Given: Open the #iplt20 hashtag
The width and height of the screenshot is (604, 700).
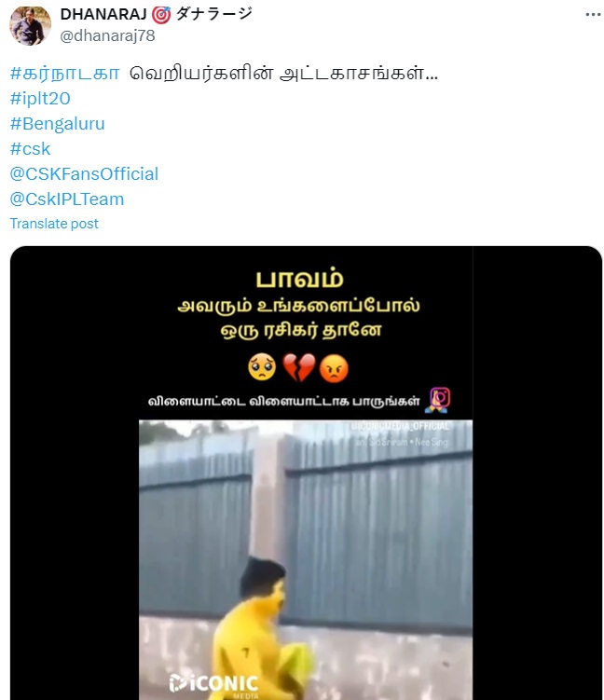Looking at the screenshot, I should click(x=40, y=99).
